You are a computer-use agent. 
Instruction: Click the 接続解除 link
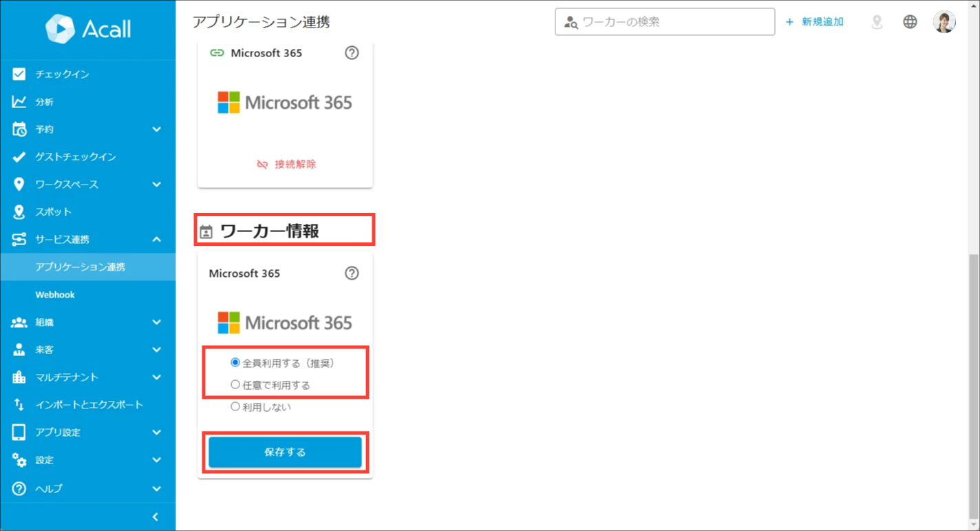point(286,164)
